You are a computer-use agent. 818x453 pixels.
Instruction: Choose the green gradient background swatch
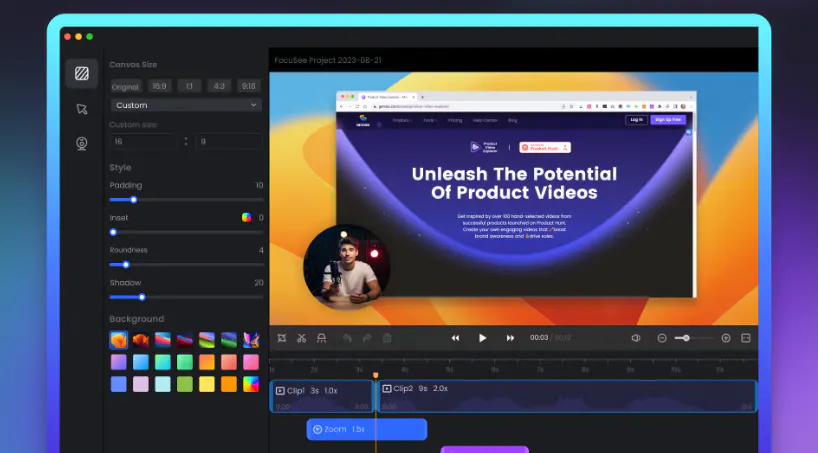[185, 362]
